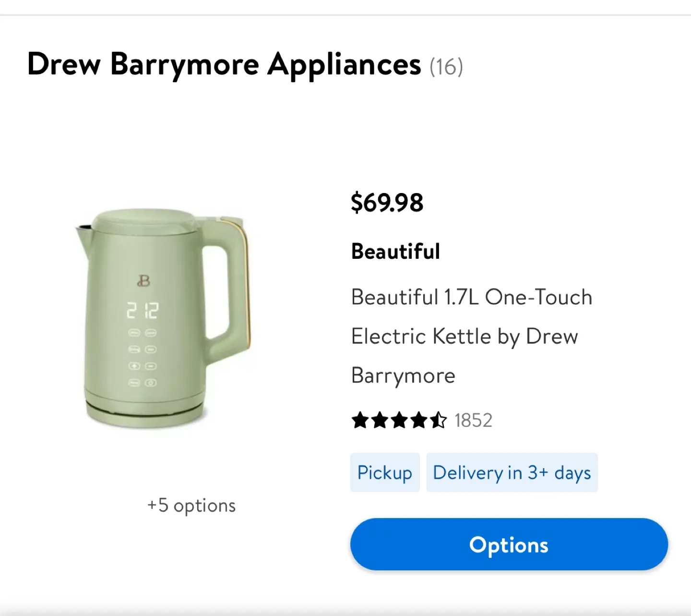This screenshot has width=691, height=616.
Task: Open the Beautiful 1.7L Electric Kettle product page
Action: coord(472,336)
